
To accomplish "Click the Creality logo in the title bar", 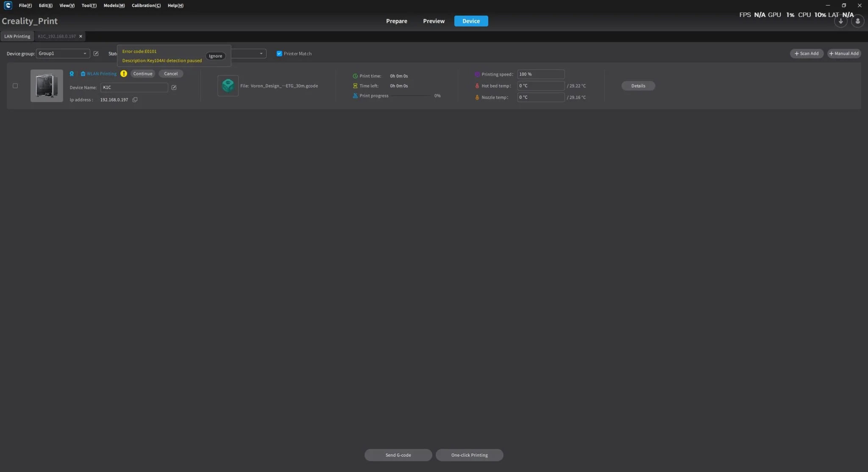I will coord(8,6).
